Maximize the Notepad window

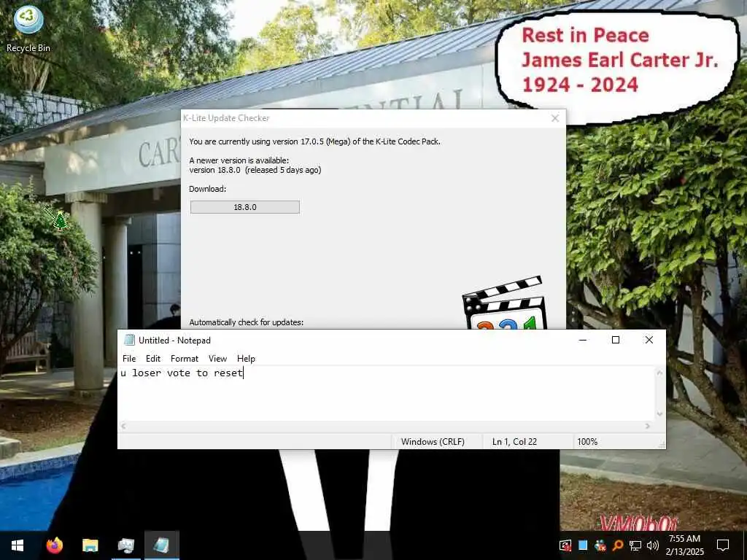click(616, 340)
